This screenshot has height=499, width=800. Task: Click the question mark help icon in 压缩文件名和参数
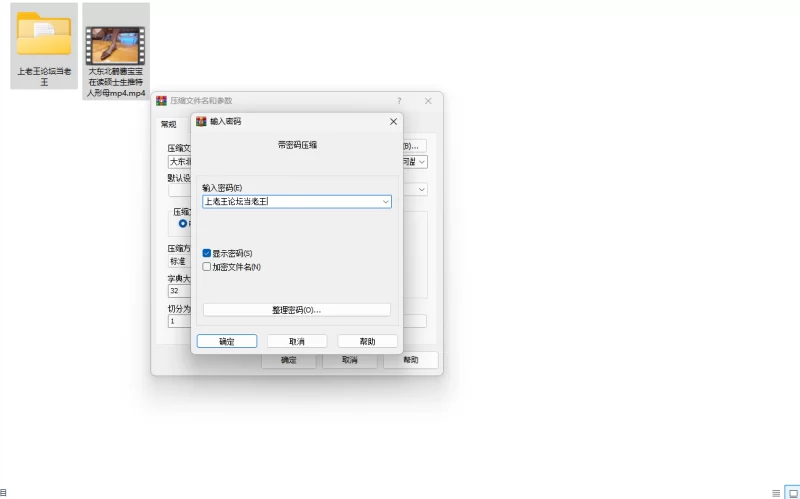click(x=399, y=101)
